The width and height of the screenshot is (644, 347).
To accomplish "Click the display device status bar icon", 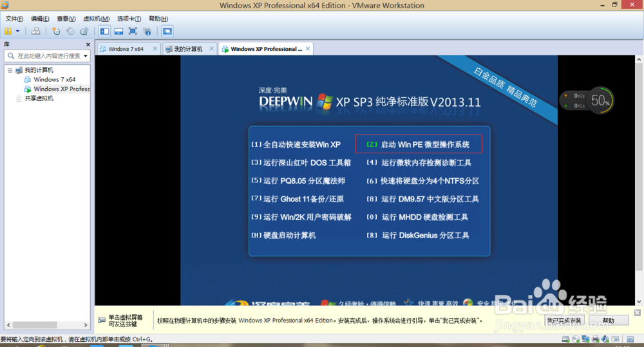I will click(x=615, y=339).
